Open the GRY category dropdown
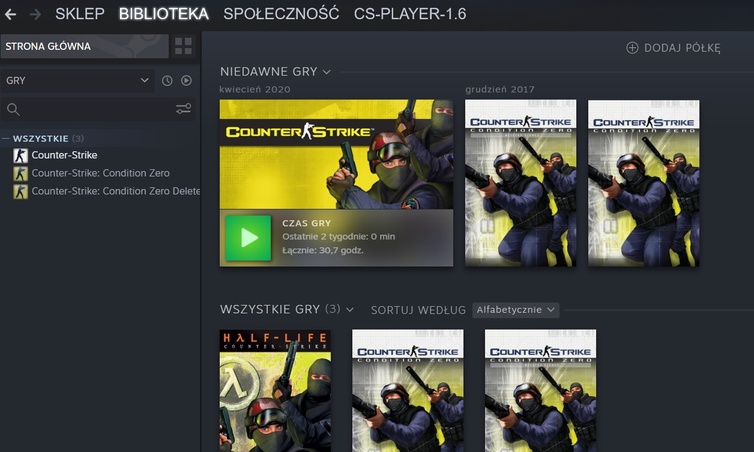The width and height of the screenshot is (754, 452). pyautogui.click(x=77, y=80)
